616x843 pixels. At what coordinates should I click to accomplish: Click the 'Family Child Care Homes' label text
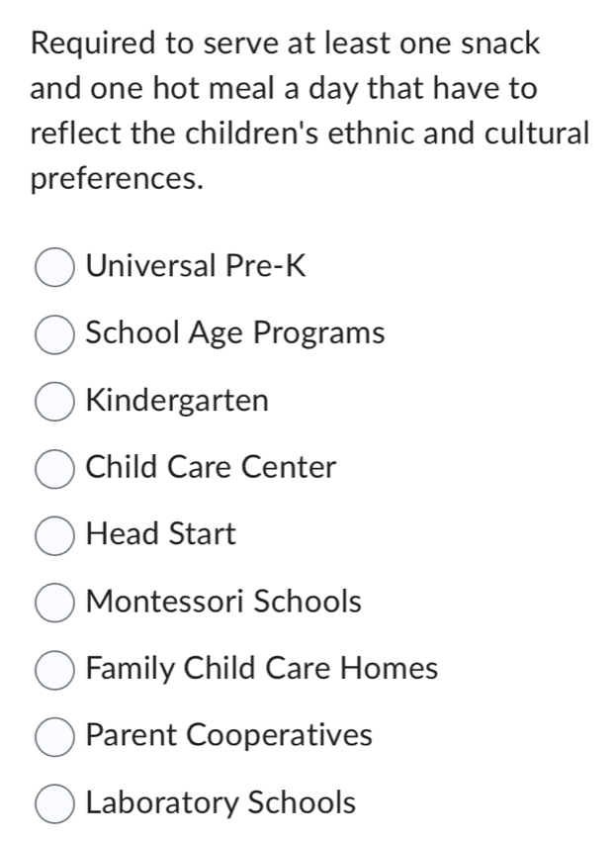coord(262,669)
